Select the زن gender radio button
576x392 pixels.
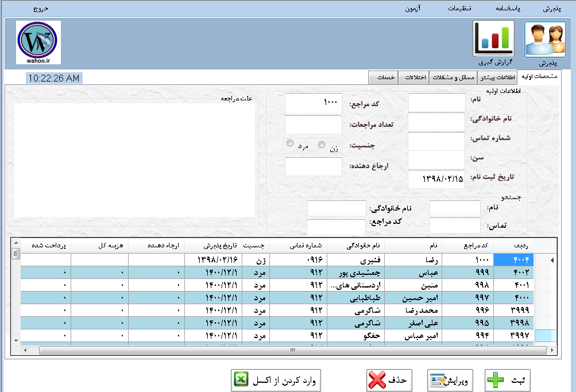322,145
